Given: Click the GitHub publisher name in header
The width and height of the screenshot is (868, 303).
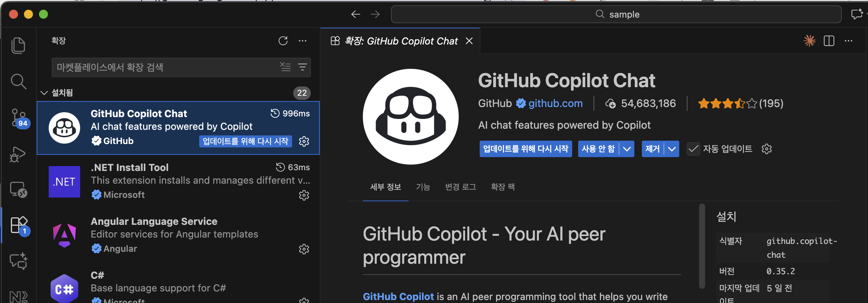Looking at the screenshot, I should coord(495,103).
